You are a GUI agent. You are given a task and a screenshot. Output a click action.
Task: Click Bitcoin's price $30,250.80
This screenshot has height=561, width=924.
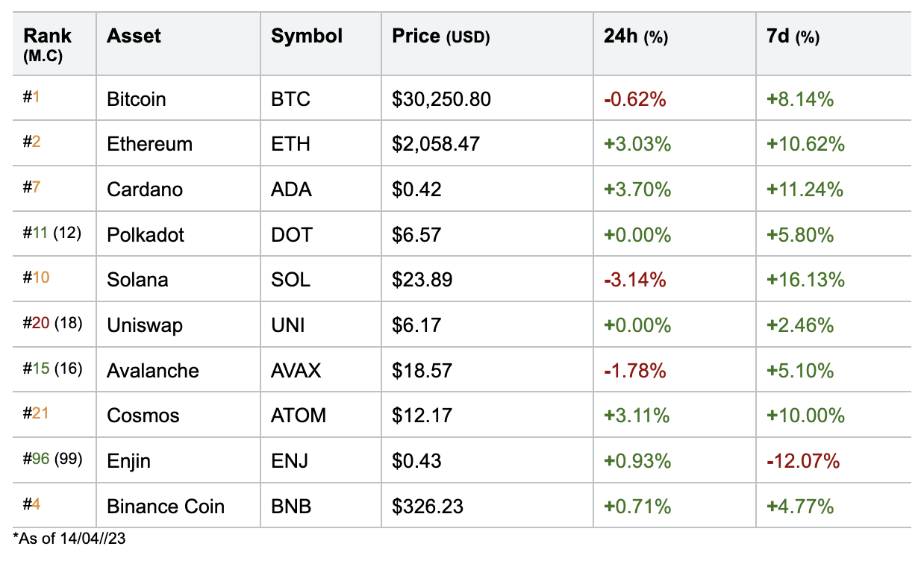coord(441,98)
